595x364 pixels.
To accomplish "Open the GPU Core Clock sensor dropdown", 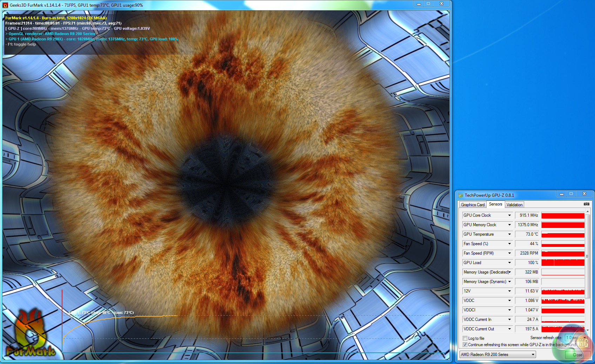I will click(509, 215).
